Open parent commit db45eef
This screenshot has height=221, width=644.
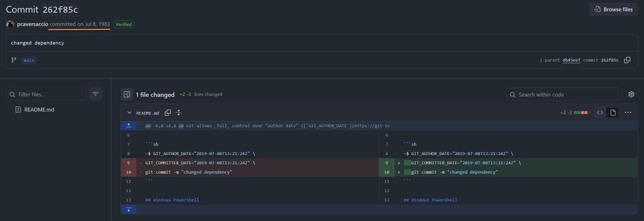tap(571, 60)
